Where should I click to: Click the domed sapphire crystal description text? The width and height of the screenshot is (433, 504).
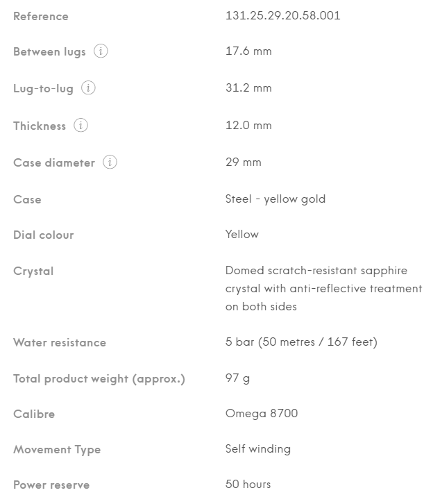323,288
